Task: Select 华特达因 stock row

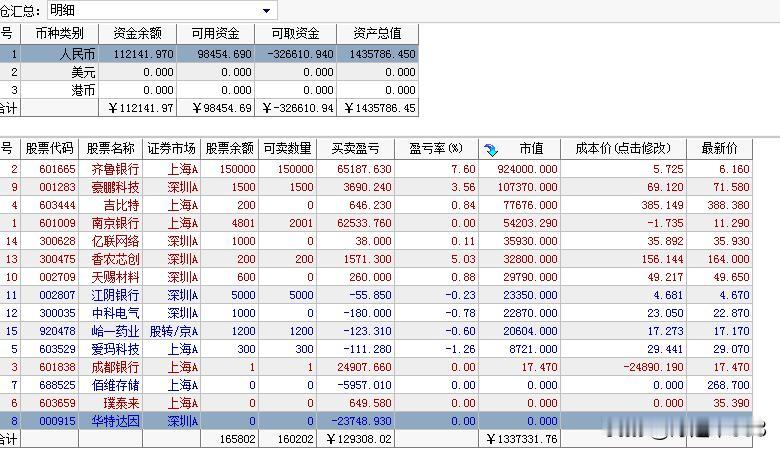Action: click(376, 421)
